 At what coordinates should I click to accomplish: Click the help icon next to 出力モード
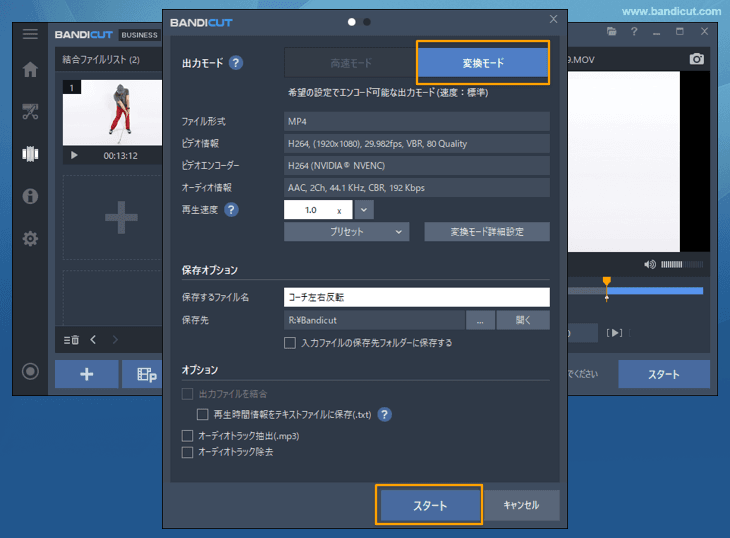[x=235, y=63]
